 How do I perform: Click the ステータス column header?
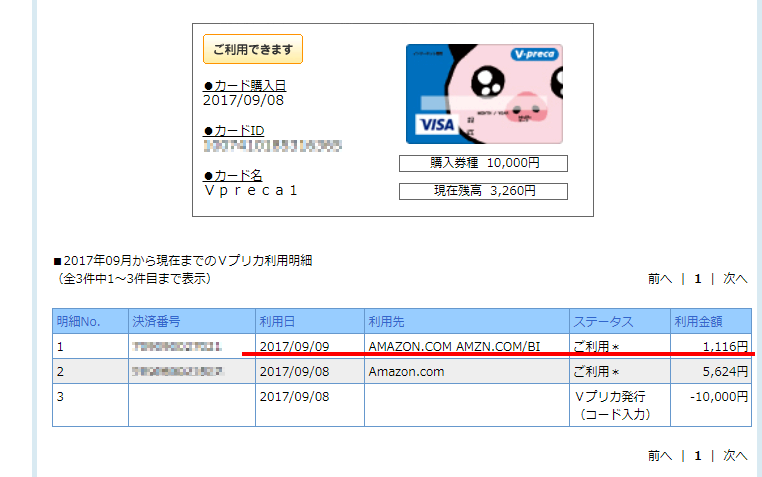point(602,321)
